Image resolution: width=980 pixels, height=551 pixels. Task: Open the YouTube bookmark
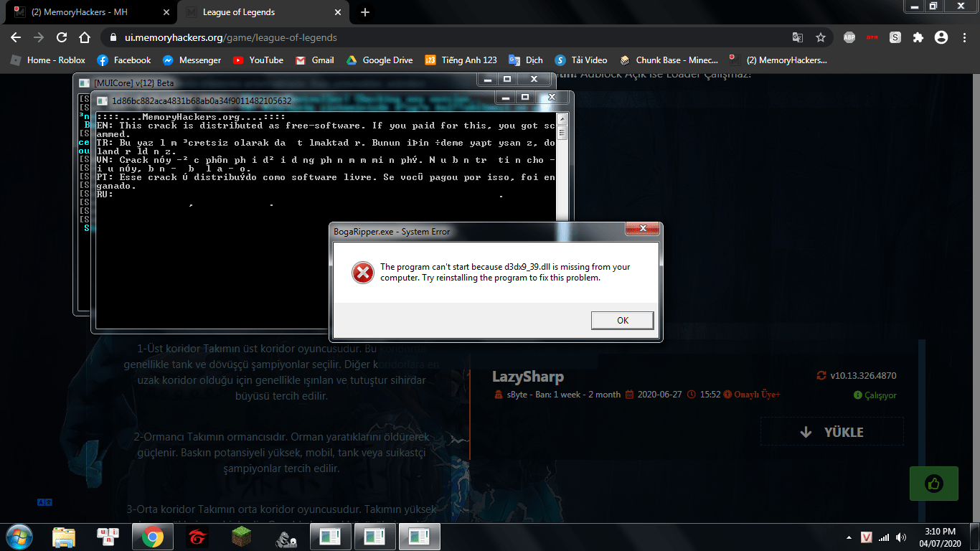click(258, 60)
